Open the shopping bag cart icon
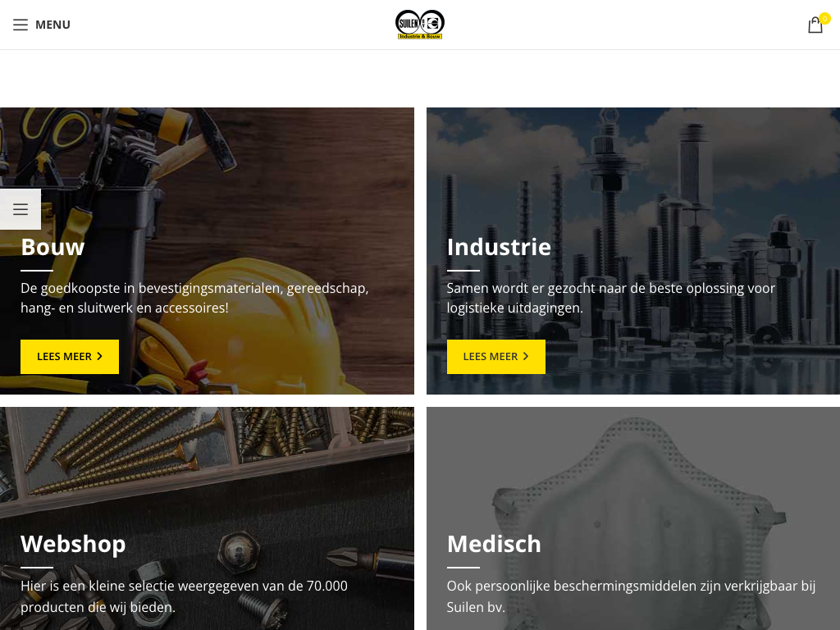Image resolution: width=840 pixels, height=630 pixels. click(815, 25)
